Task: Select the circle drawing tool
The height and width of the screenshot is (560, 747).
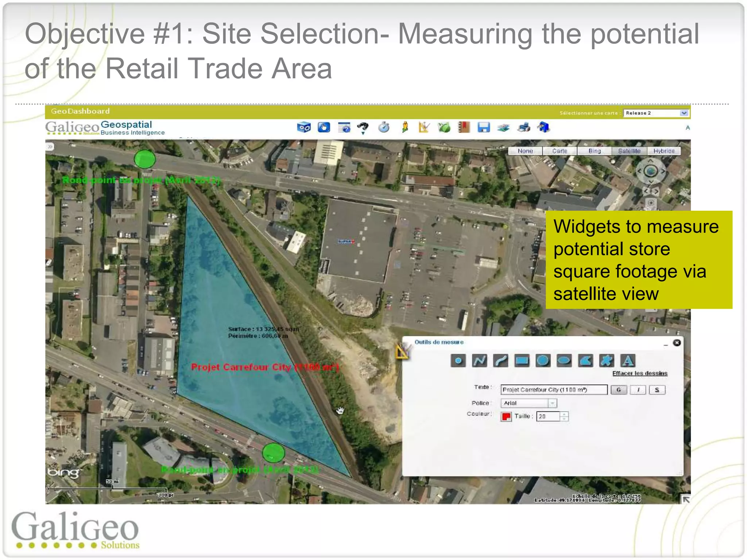Action: [x=543, y=361]
